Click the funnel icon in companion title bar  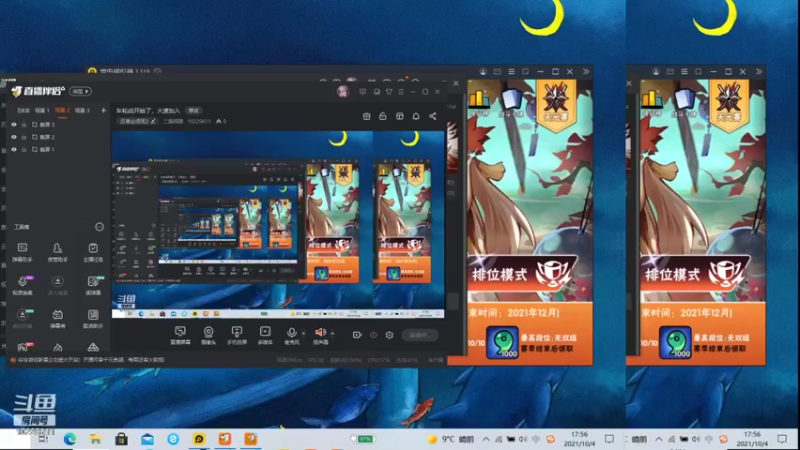pyautogui.click(x=389, y=92)
